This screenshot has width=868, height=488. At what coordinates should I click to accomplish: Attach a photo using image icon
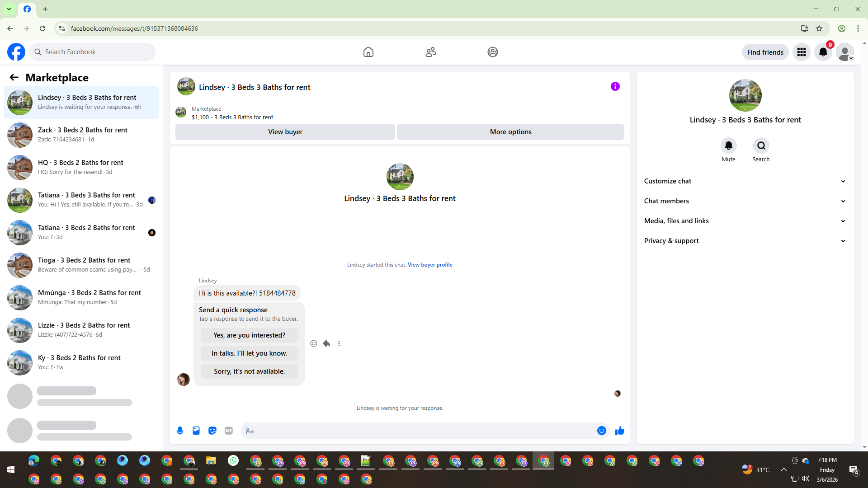pyautogui.click(x=196, y=431)
